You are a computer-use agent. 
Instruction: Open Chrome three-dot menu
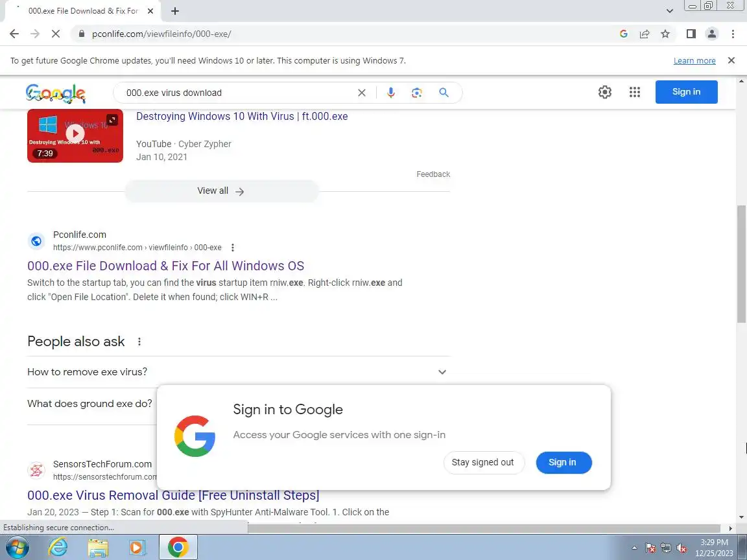[733, 34]
